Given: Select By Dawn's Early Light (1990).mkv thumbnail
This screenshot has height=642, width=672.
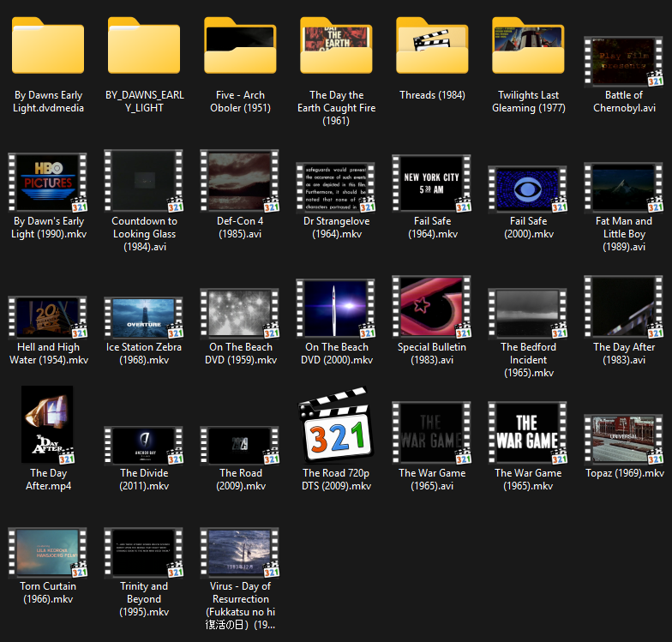Looking at the screenshot, I should (48, 183).
